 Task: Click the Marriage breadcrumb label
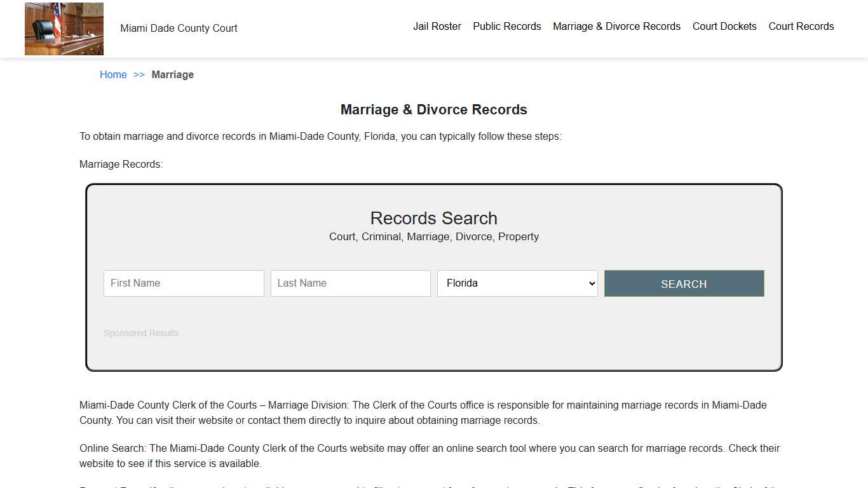173,74
